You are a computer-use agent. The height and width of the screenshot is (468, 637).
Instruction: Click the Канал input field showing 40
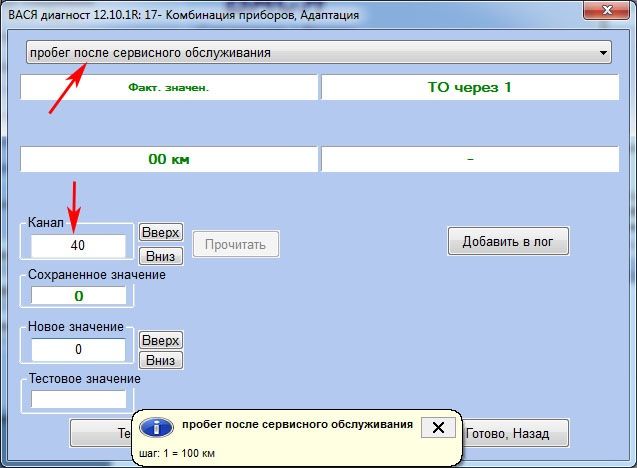tap(78, 245)
